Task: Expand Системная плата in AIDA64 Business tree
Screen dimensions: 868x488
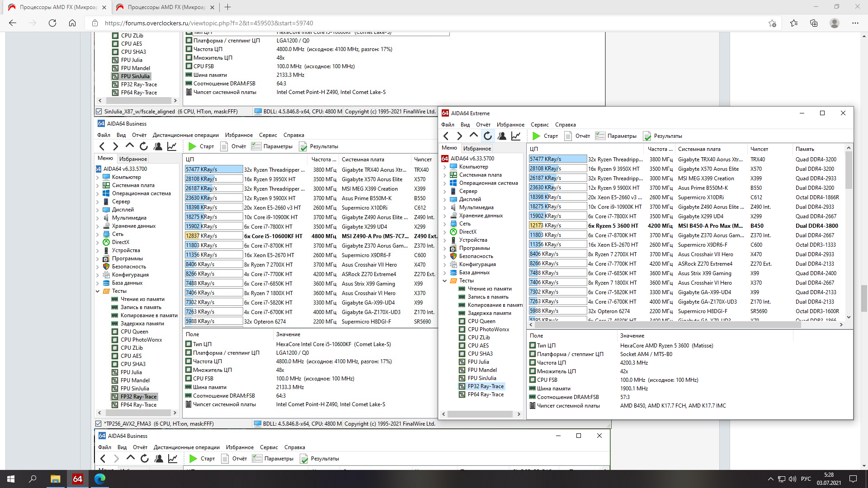Action: 98,185
